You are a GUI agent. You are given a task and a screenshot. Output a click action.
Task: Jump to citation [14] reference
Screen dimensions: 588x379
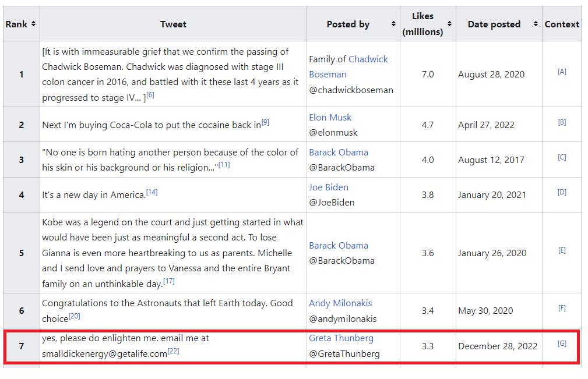[x=152, y=192]
